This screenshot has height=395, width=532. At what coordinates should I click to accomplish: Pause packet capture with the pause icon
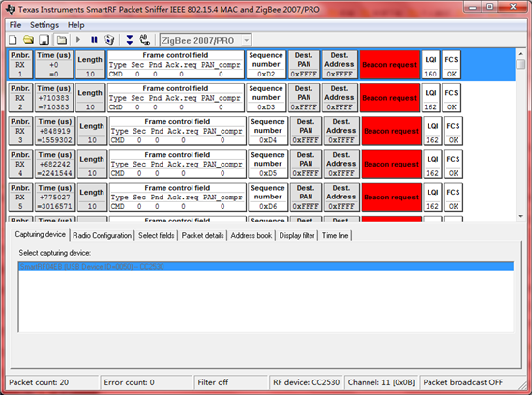94,40
